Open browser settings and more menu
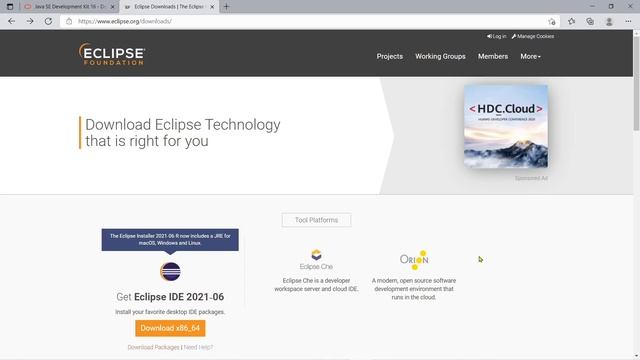640x360 pixels. (628, 21)
